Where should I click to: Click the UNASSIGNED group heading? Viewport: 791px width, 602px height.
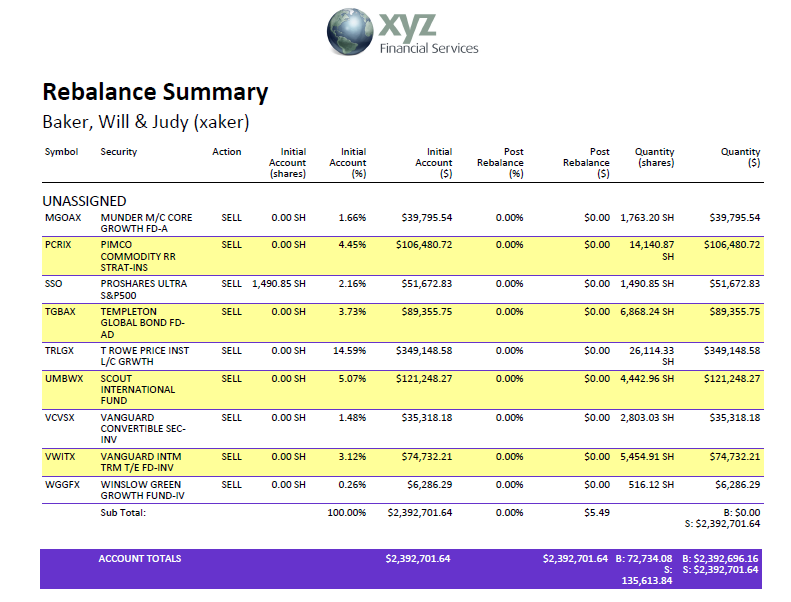click(x=84, y=201)
